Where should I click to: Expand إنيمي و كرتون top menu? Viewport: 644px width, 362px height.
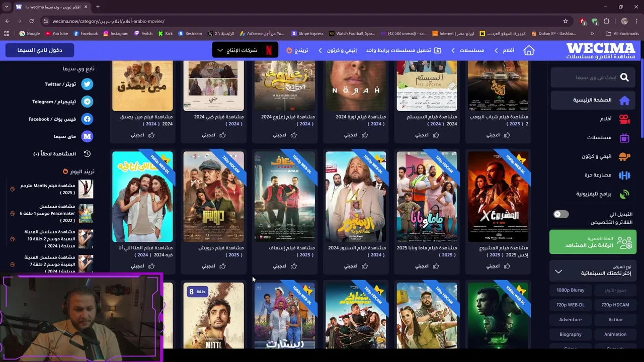[337, 50]
